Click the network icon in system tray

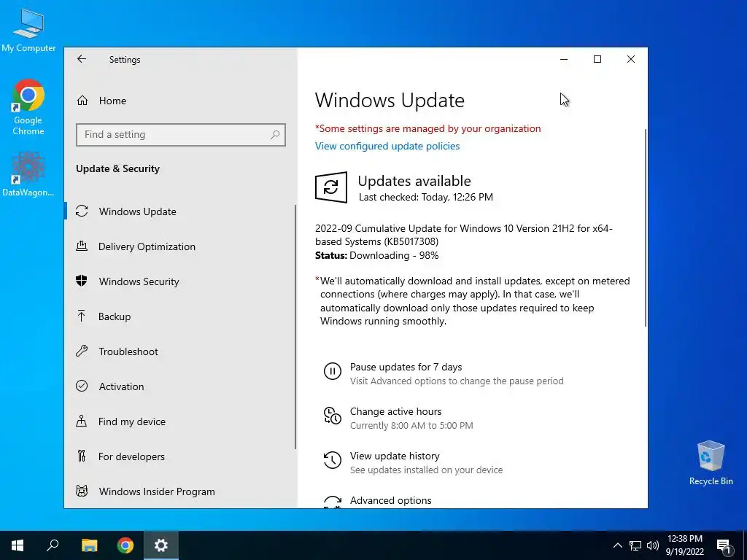(635, 545)
